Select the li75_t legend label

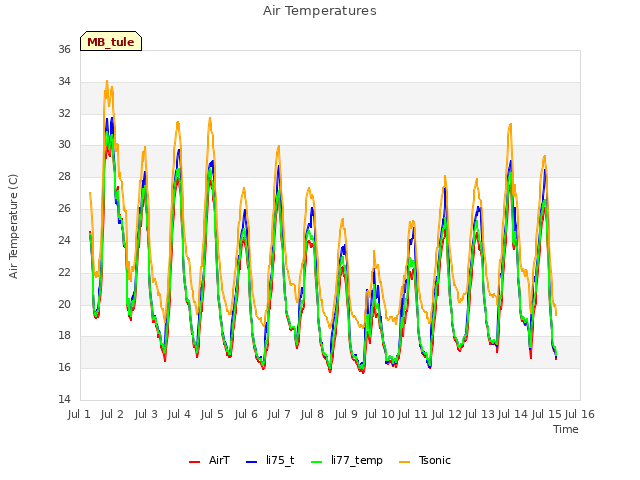pos(280,460)
